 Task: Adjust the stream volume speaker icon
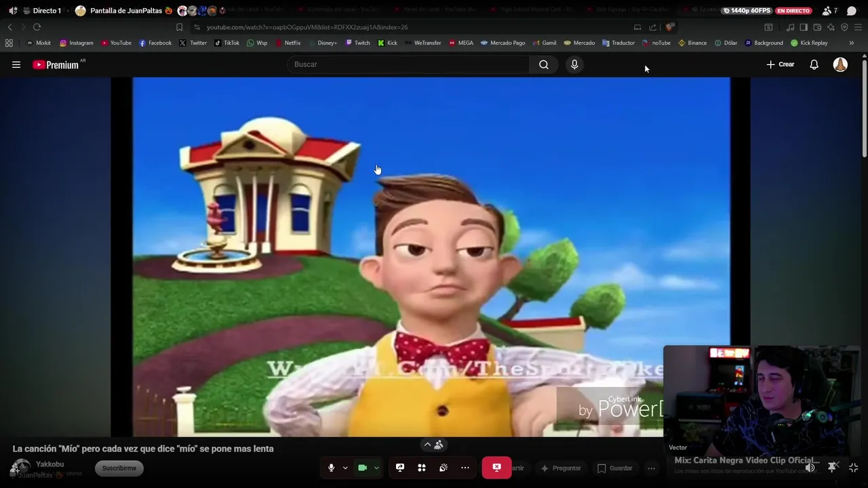[810, 468]
